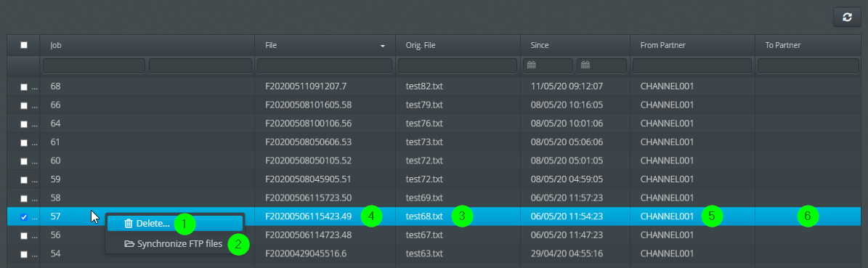Click timestamp 08/05/20 05:01:05

coord(567,161)
